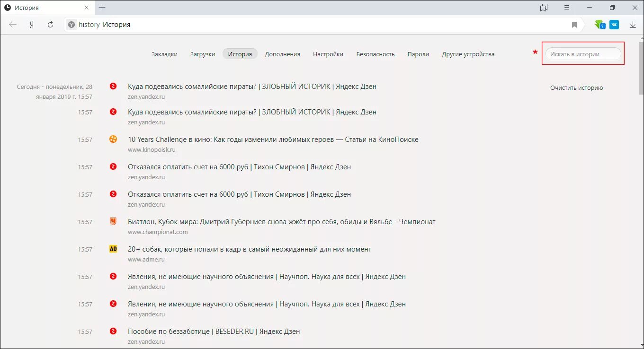Click zen.yandex.ru under Пособие по беззаботице

[x=146, y=341]
